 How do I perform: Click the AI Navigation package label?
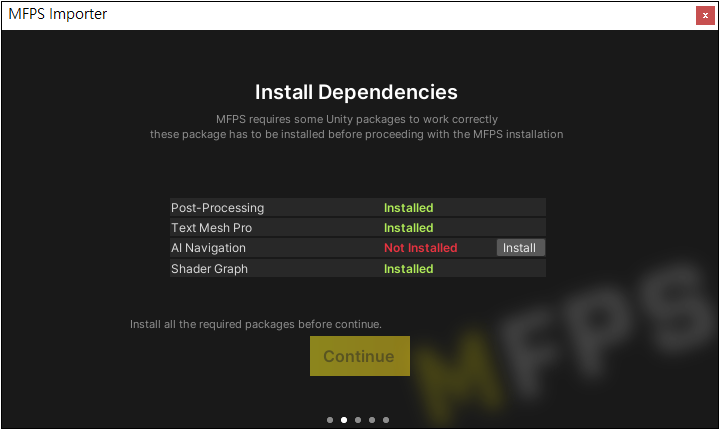208,248
